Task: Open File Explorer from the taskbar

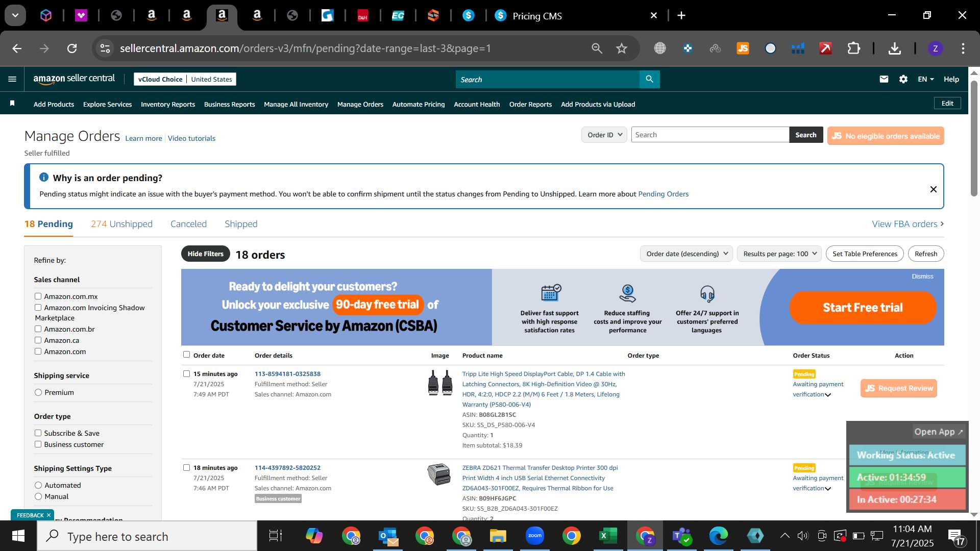Action: (x=498, y=536)
